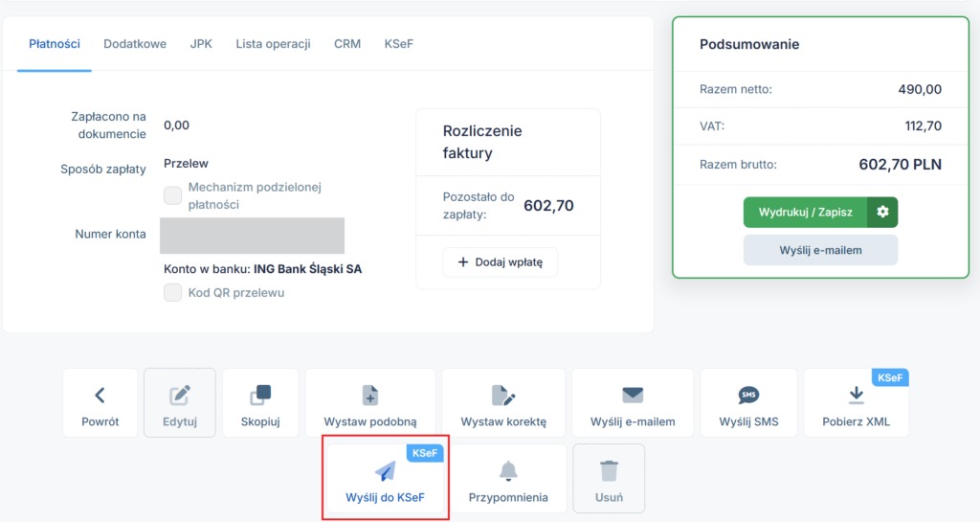Click the Skopiuj copy icon
This screenshot has width=980, height=522.
(x=260, y=395)
